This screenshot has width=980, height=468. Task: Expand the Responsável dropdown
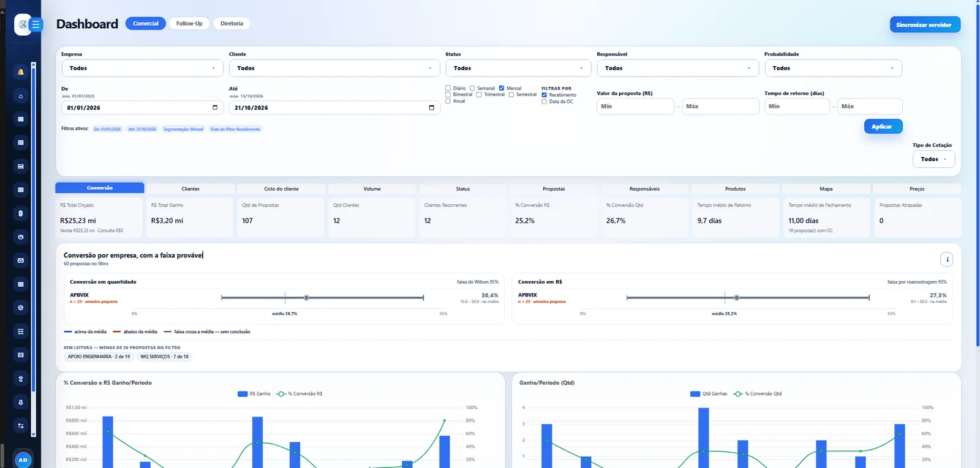point(678,68)
